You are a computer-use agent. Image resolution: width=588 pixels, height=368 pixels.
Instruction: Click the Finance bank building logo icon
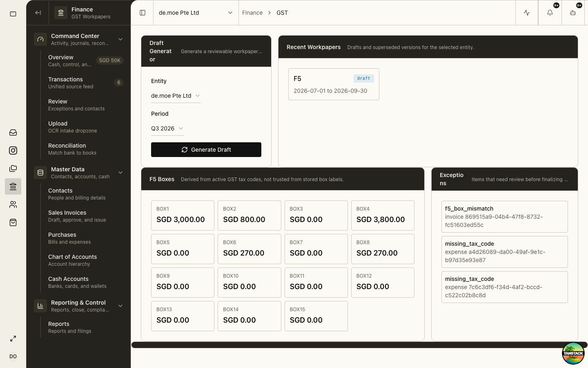click(x=61, y=13)
